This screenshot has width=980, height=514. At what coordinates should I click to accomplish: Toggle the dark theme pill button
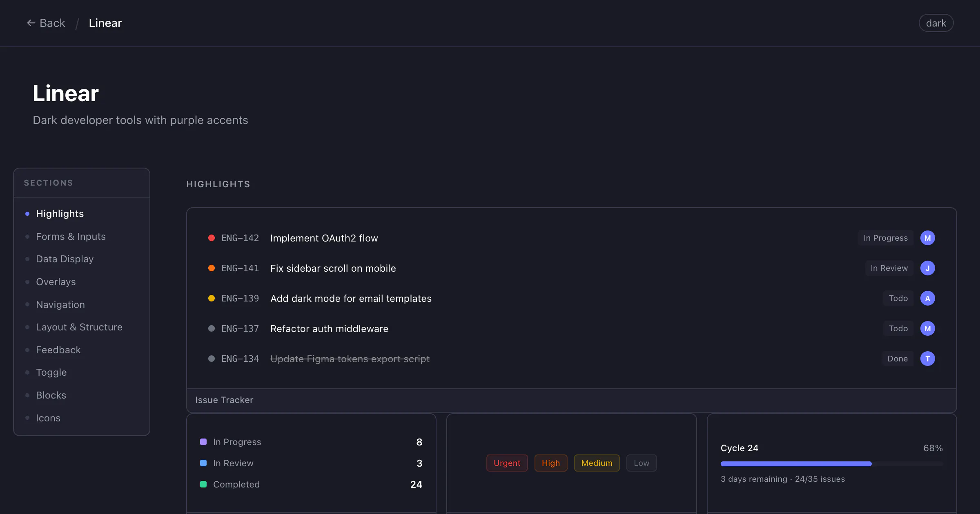[936, 23]
